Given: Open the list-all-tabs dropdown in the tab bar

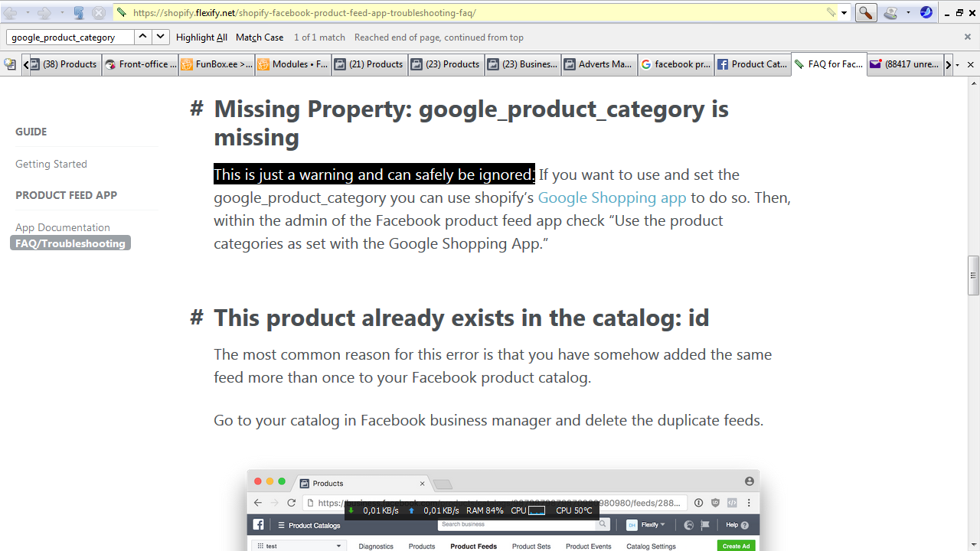Looking at the screenshot, I should pyautogui.click(x=957, y=65).
